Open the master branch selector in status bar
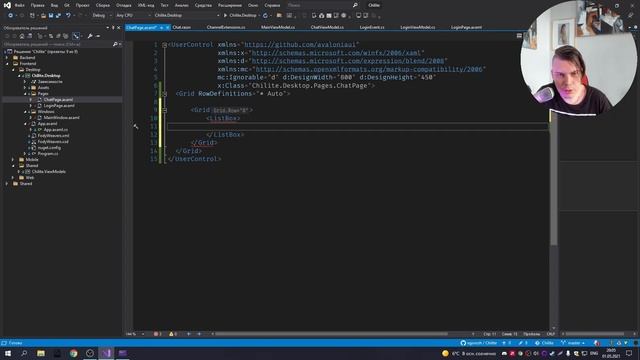Viewport: 640px width, 360px height. [x=573, y=343]
